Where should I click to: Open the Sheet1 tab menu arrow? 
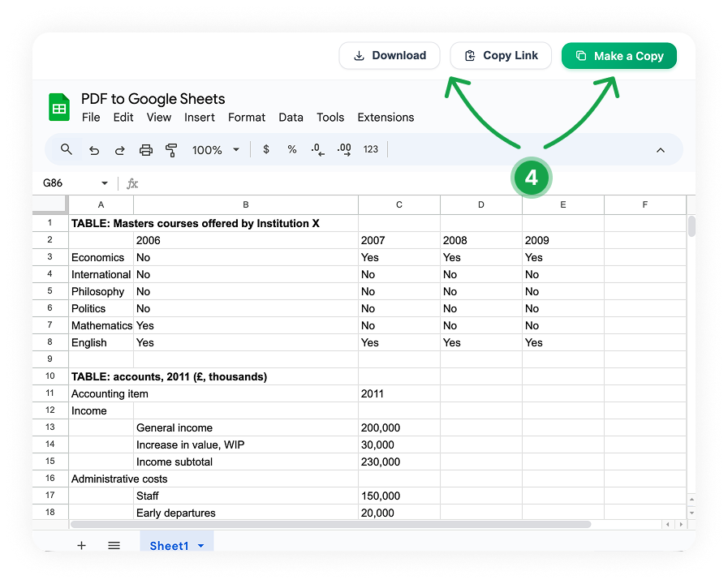(x=200, y=546)
